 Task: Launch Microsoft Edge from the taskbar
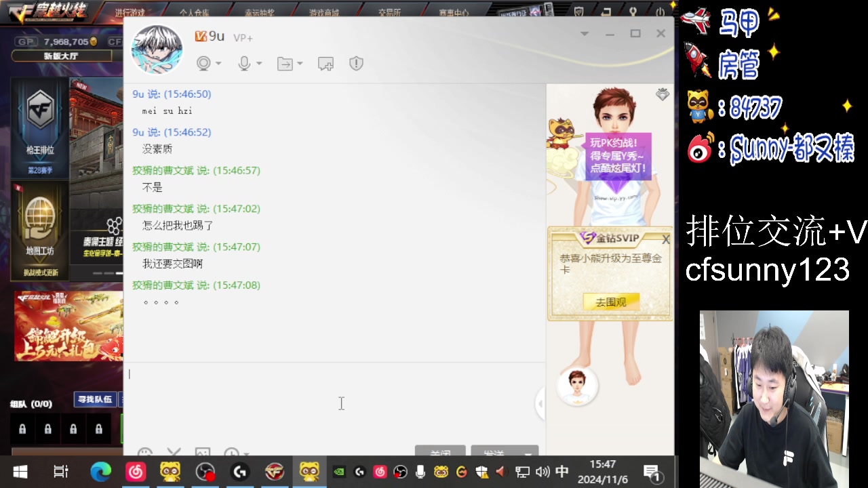click(x=100, y=472)
